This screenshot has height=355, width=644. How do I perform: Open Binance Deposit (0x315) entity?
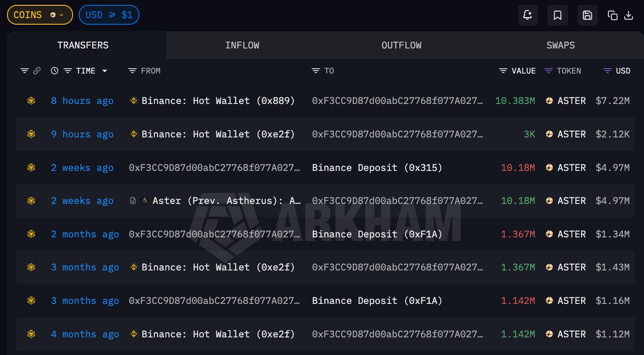coord(377,167)
